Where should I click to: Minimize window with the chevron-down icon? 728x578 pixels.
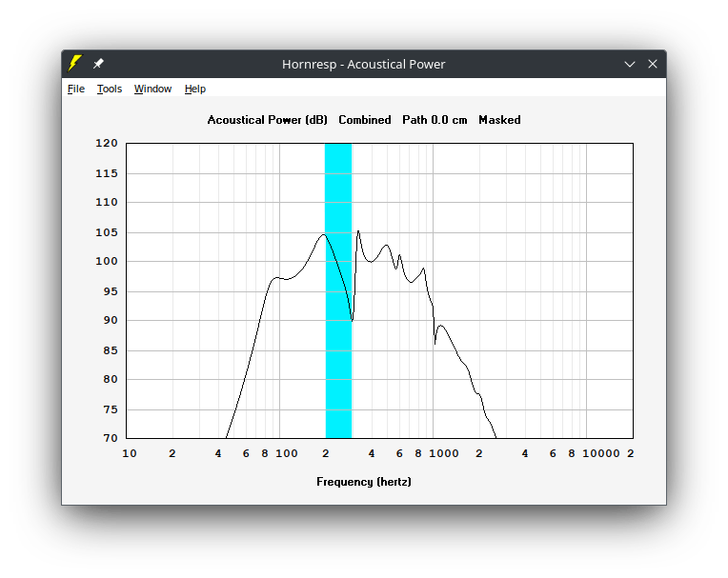(x=630, y=64)
